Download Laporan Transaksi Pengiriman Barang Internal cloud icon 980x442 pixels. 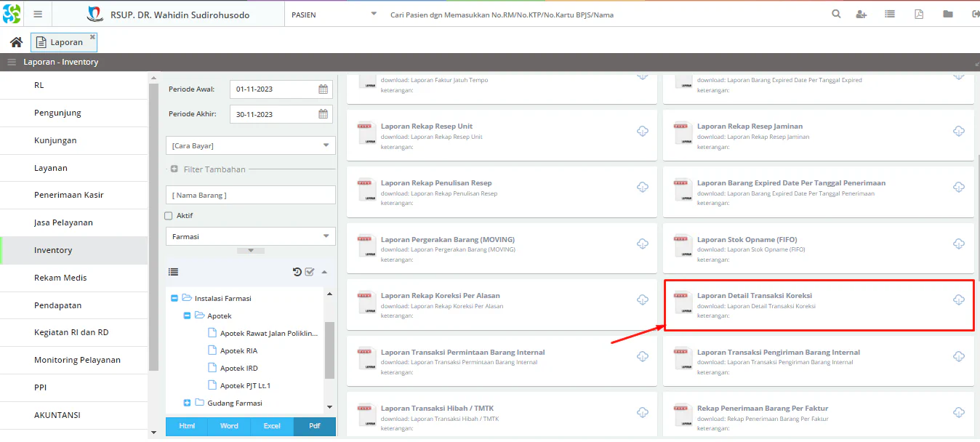[x=959, y=356]
